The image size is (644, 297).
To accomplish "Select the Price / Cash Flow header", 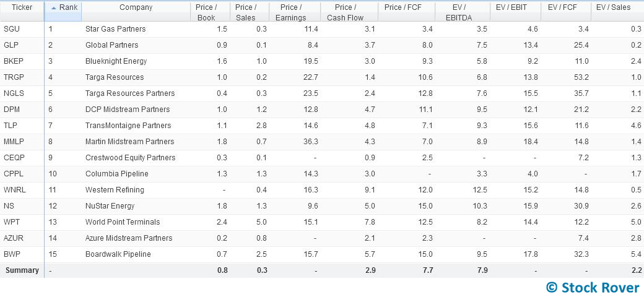I will pyautogui.click(x=348, y=12).
